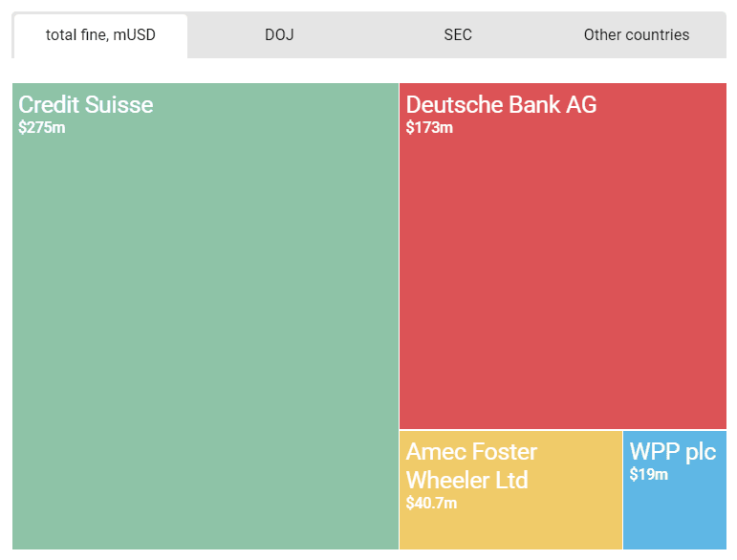Click the $275m fine value
This screenshot has width=737, height=560.
point(42,128)
